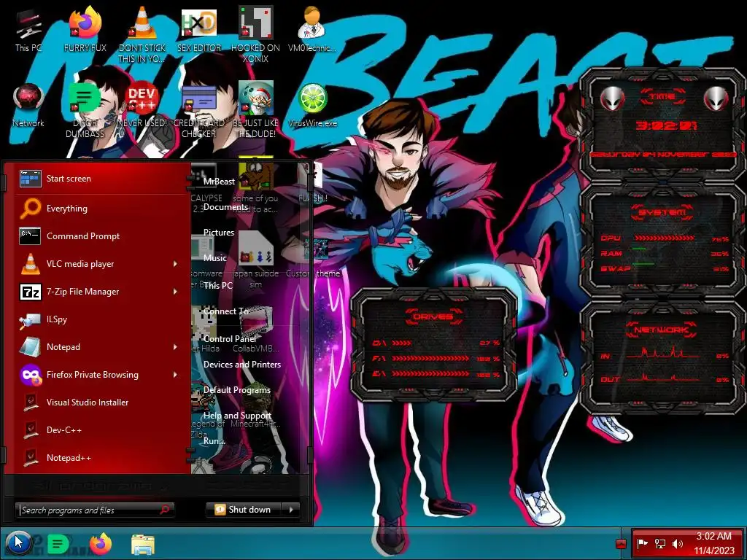Open This PC link in the Start menu
Image resolution: width=747 pixels, height=560 pixels.
click(x=217, y=285)
